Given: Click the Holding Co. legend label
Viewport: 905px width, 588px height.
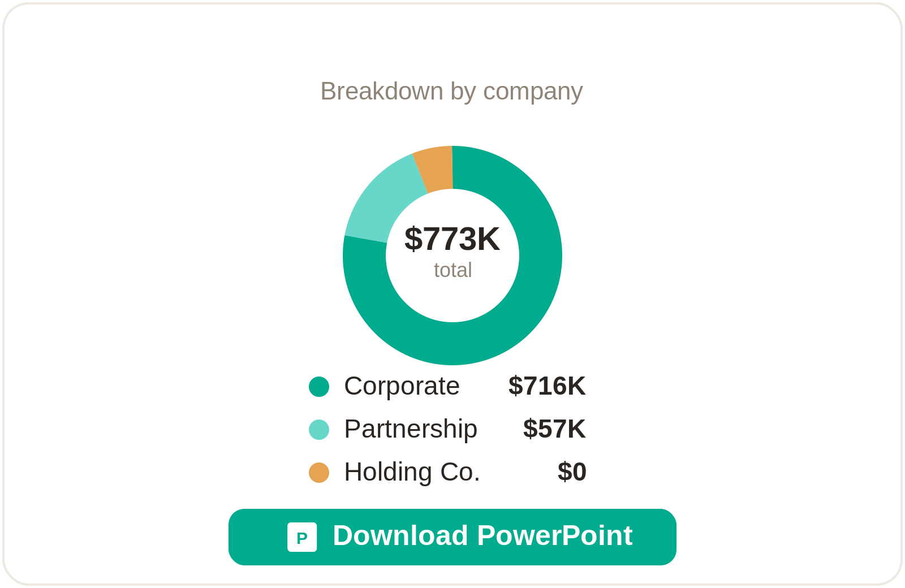Looking at the screenshot, I should (x=412, y=472).
